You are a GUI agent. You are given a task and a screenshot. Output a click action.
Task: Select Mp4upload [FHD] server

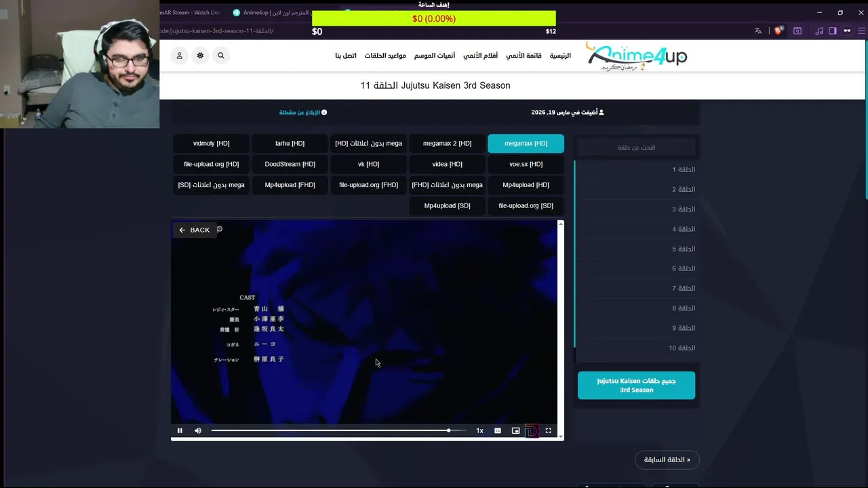point(290,185)
